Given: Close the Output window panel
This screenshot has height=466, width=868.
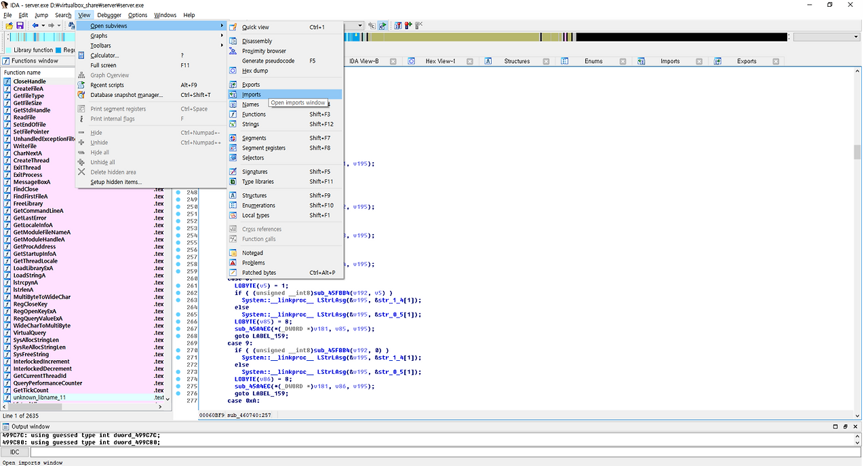Looking at the screenshot, I should (x=856, y=427).
